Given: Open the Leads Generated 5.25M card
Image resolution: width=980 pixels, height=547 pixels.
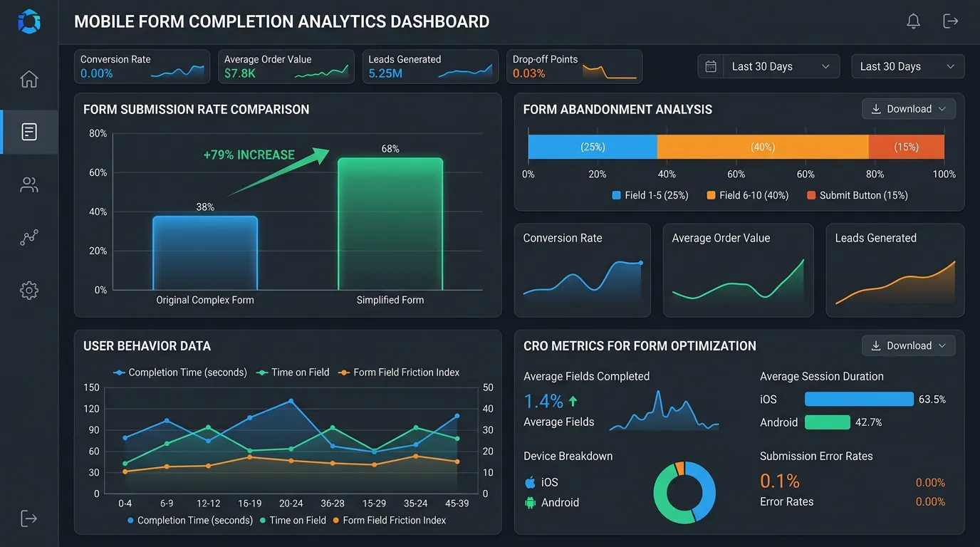Looking at the screenshot, I should coord(431,66).
